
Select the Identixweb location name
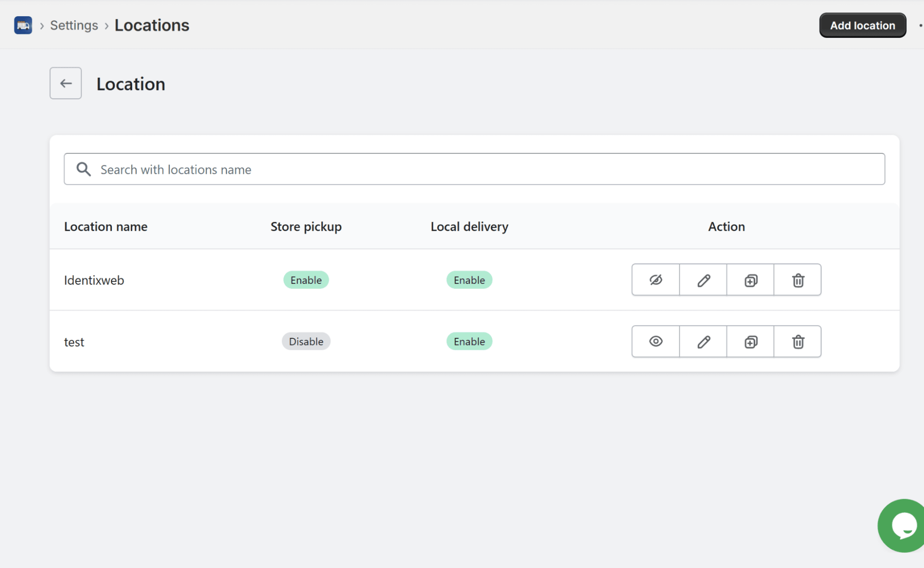[94, 280]
